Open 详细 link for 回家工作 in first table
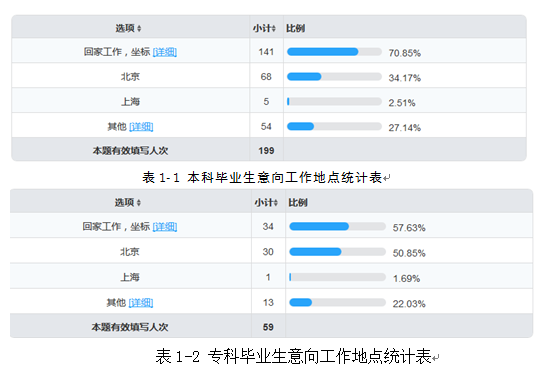This screenshot has height=373, width=548. (x=165, y=52)
